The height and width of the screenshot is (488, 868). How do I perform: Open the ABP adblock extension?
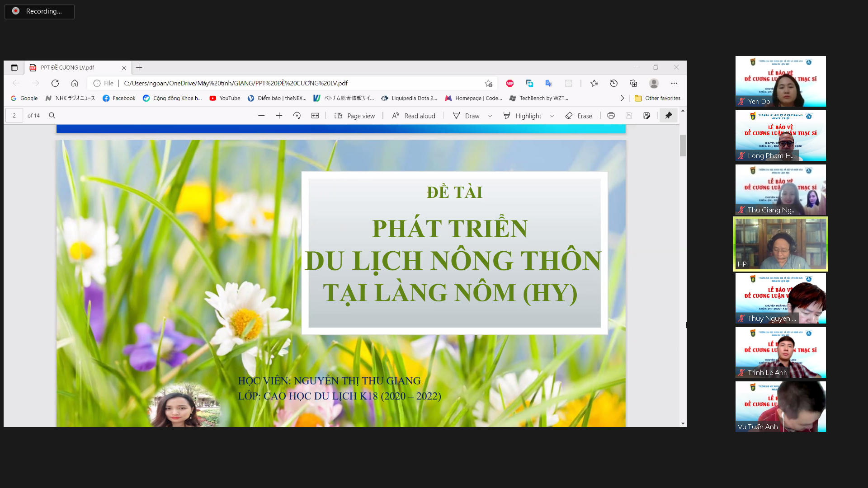(x=510, y=83)
